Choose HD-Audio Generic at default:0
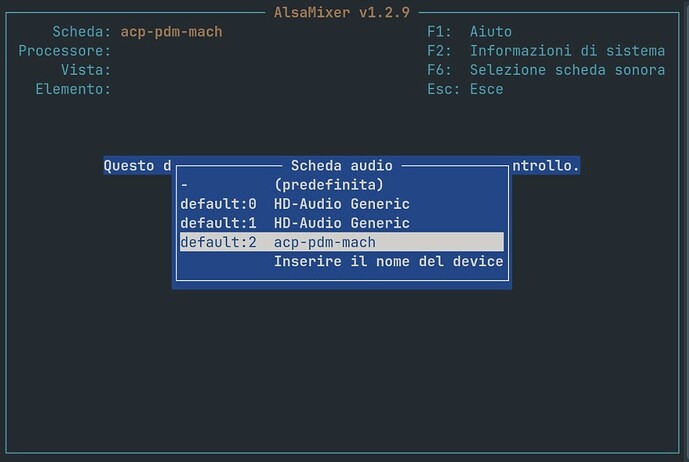The height and width of the screenshot is (462, 689). 341,204
